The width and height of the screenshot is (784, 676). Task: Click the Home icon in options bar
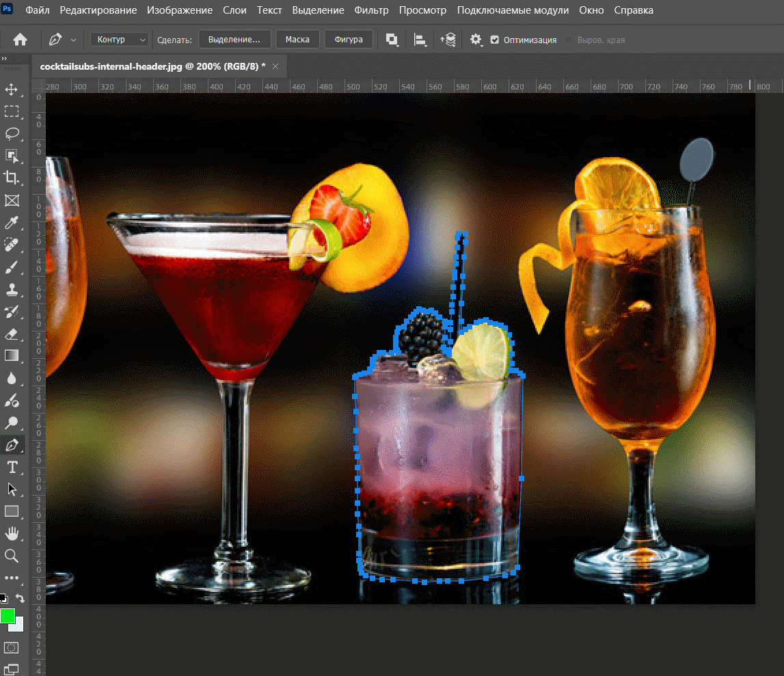pos(21,40)
